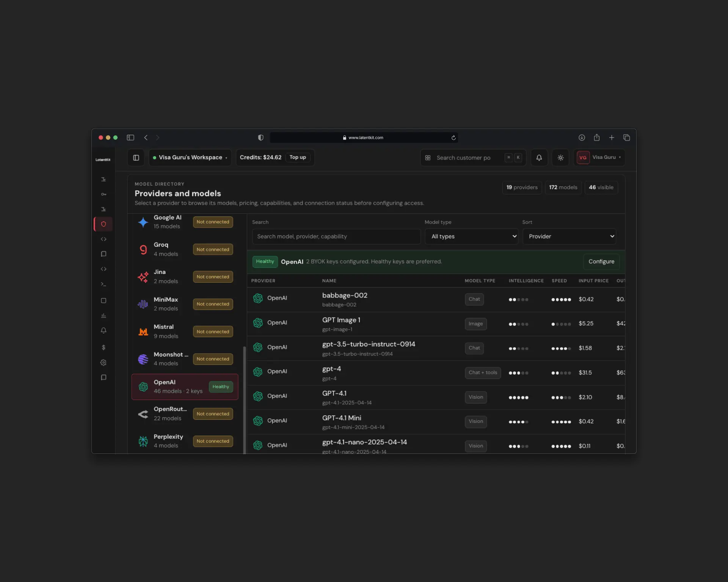Click the $31.5 input price value

coord(585,373)
